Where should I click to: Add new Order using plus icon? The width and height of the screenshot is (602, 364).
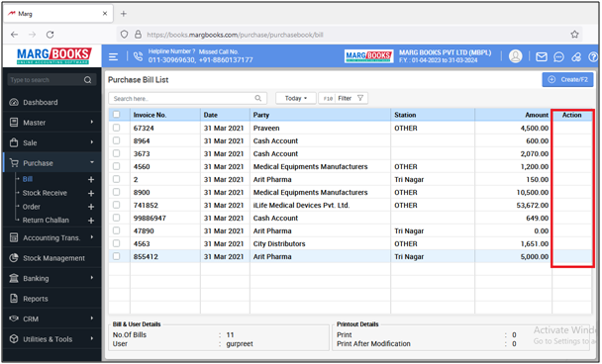[91, 207]
